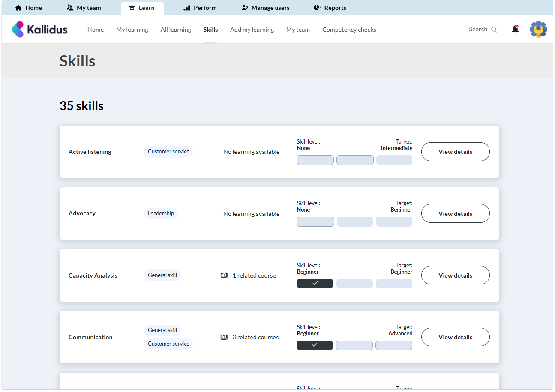Select My learning in navigation
The height and width of the screenshot is (392, 555).
click(132, 30)
